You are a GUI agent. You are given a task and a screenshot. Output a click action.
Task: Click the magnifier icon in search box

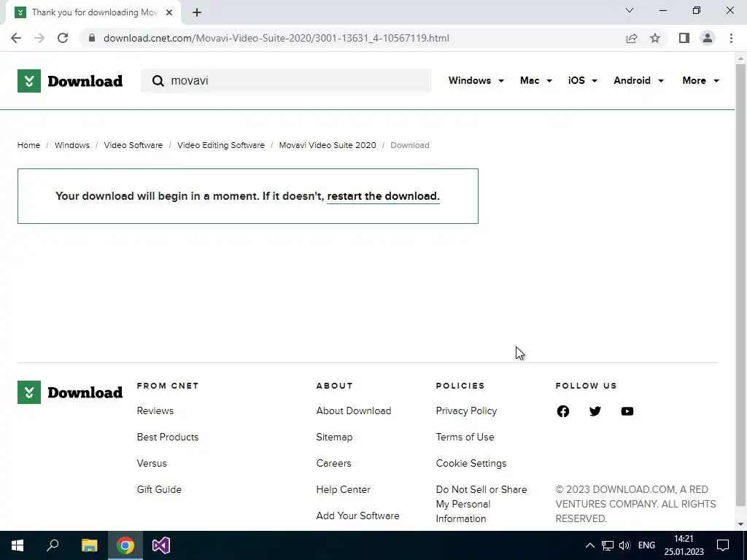click(158, 80)
